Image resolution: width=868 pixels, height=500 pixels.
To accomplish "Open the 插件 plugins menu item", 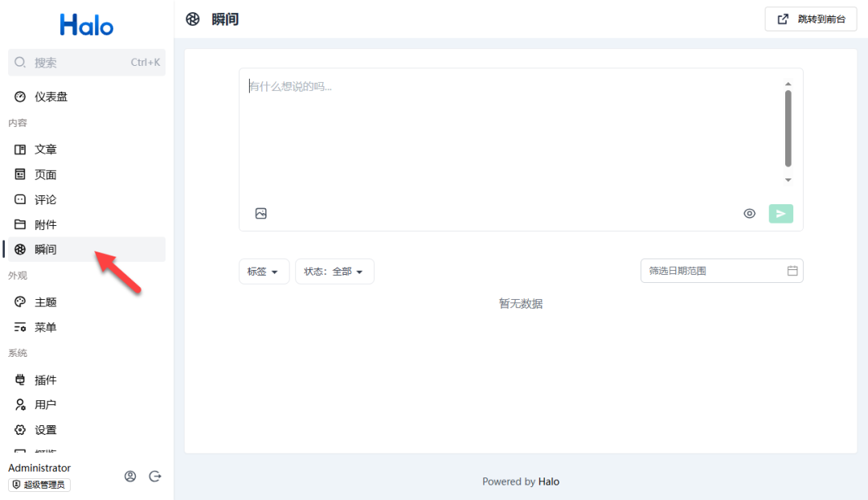I will point(86,380).
